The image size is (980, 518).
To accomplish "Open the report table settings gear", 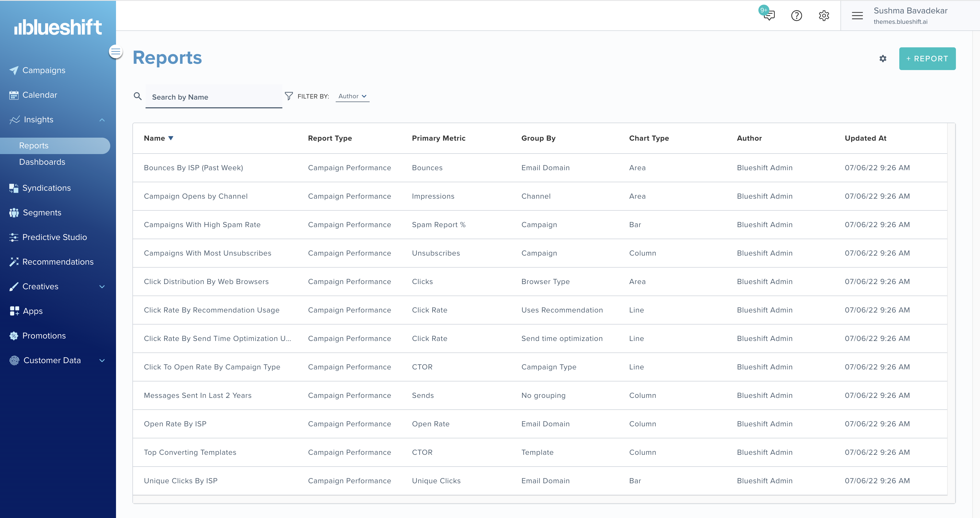I will point(883,59).
